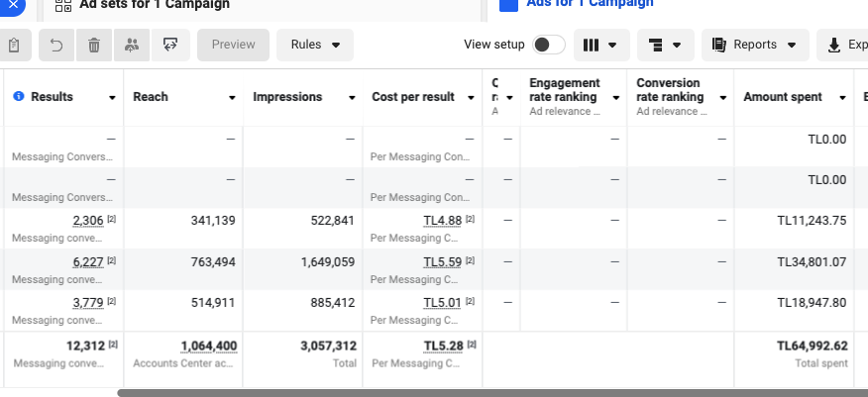Click the audience people icon

coord(132,45)
